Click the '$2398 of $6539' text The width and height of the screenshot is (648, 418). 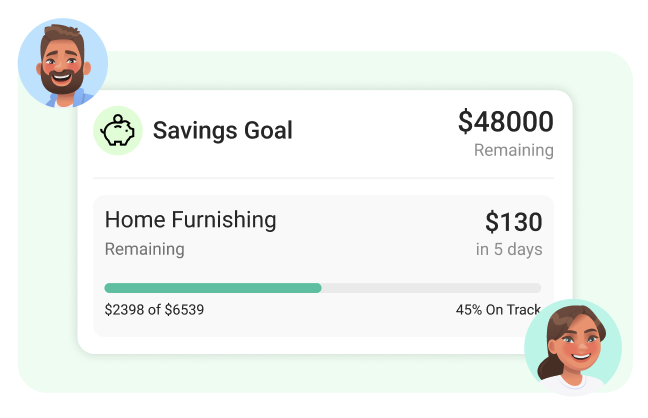(154, 310)
